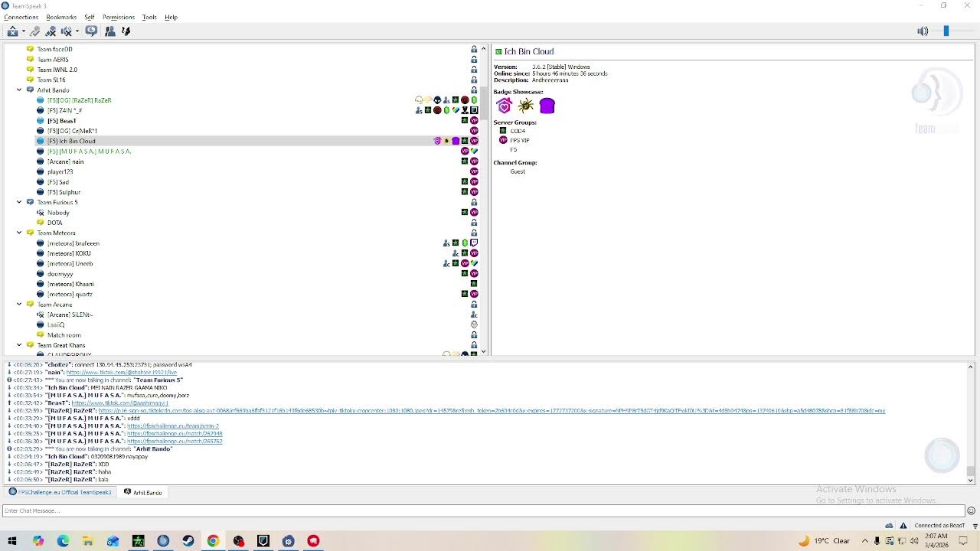Click the Twitch icon on brufeeen's row

click(474, 243)
